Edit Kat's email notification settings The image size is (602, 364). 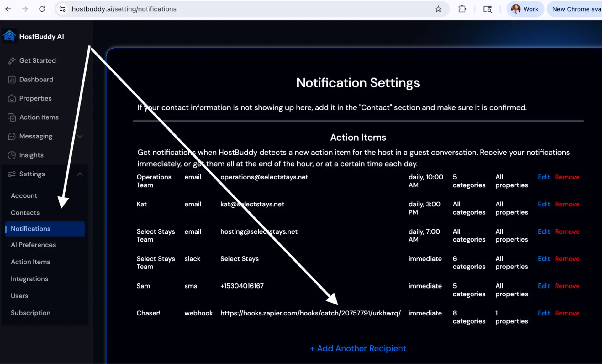(x=544, y=204)
